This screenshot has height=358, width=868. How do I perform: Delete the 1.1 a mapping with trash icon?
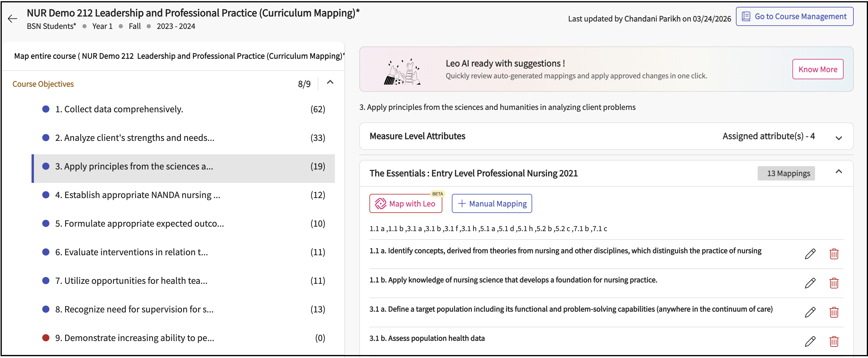[833, 253]
